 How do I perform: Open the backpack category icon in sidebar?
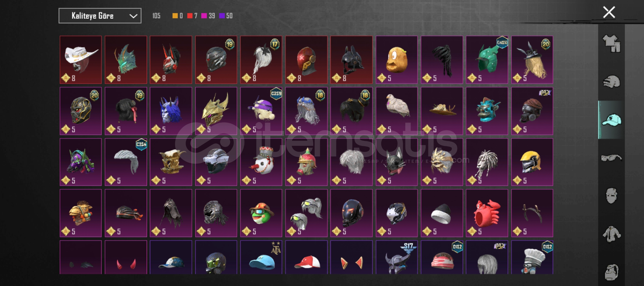611,272
